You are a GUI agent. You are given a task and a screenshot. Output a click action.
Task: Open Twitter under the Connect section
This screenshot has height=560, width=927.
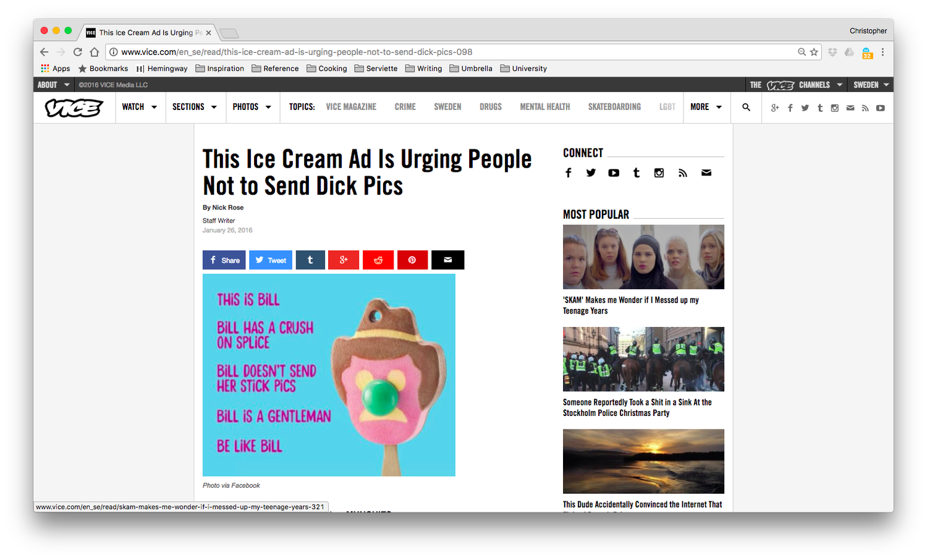[x=591, y=173]
